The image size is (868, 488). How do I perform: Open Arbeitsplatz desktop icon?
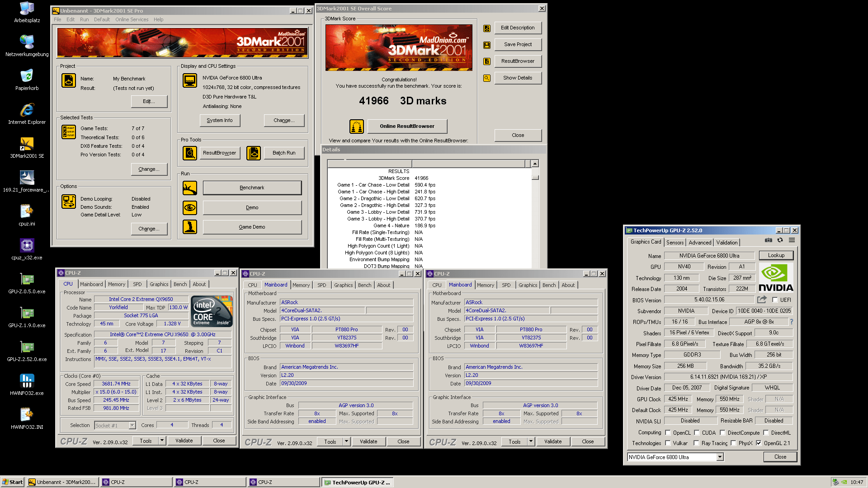tap(27, 12)
